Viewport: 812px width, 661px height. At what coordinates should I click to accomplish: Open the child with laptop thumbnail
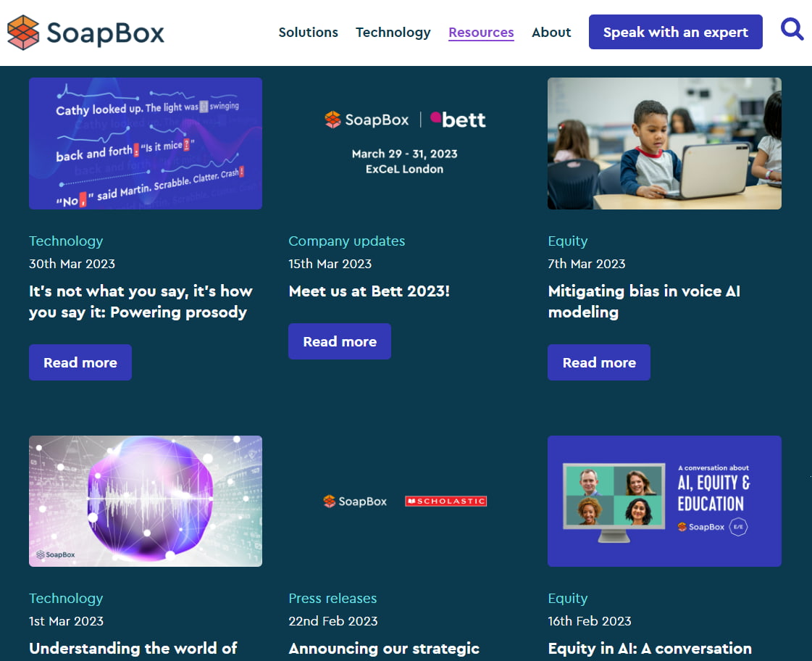point(664,144)
